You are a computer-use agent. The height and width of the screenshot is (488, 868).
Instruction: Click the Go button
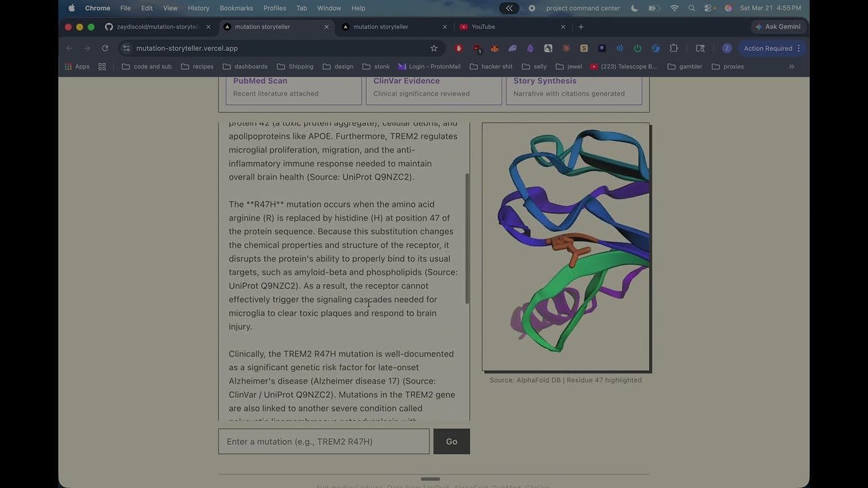pos(452,441)
